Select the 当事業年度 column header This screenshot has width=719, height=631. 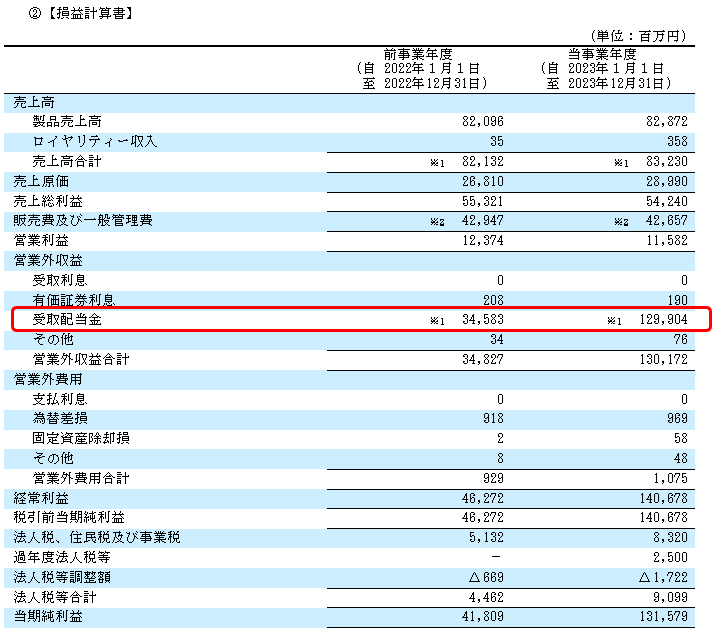pyautogui.click(x=604, y=53)
